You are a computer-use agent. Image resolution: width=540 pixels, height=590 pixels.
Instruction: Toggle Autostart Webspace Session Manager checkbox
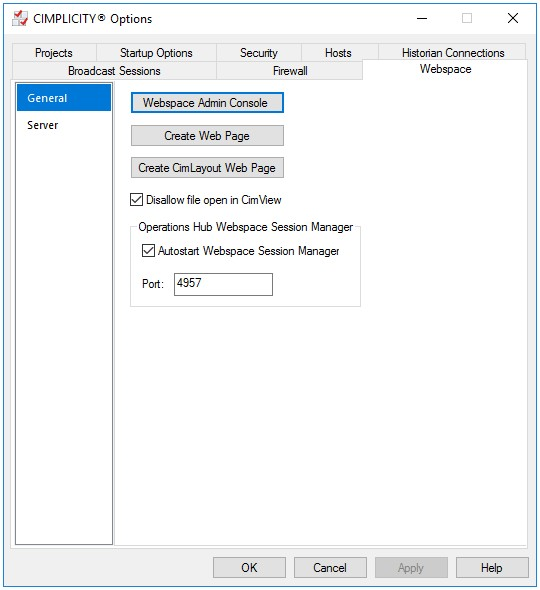tap(148, 250)
